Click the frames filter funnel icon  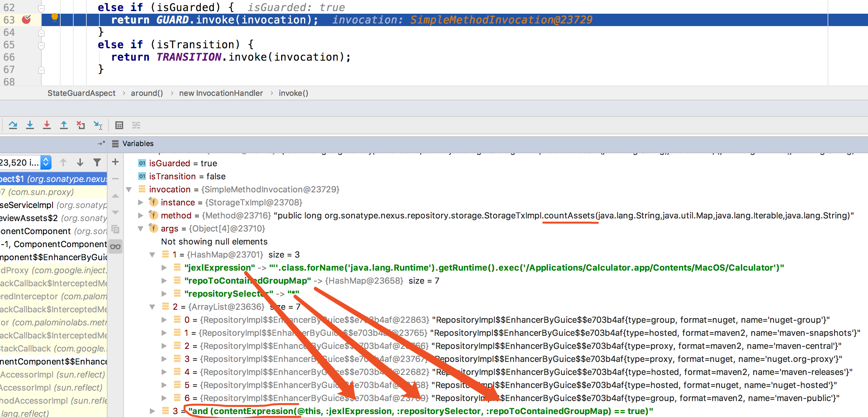[97, 162]
